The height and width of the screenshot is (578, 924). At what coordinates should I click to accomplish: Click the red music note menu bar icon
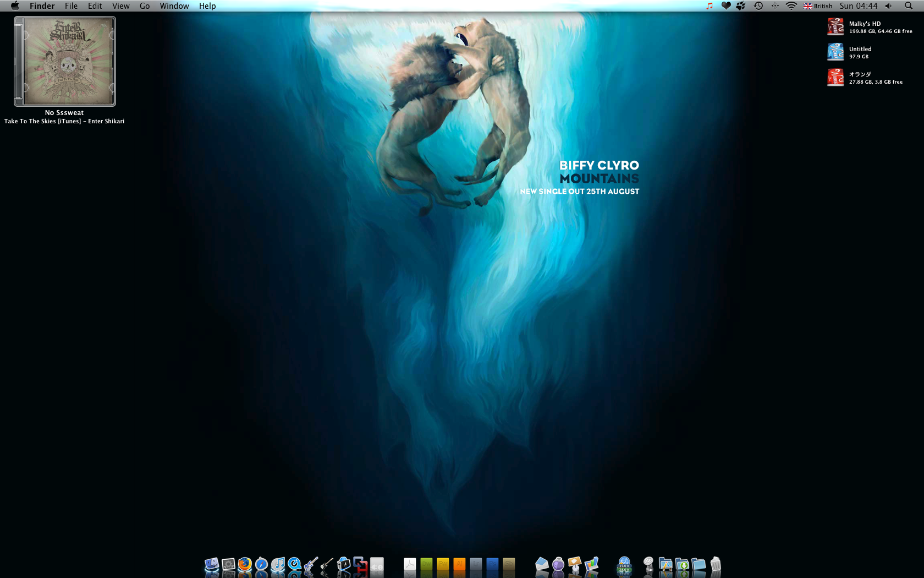(x=710, y=6)
